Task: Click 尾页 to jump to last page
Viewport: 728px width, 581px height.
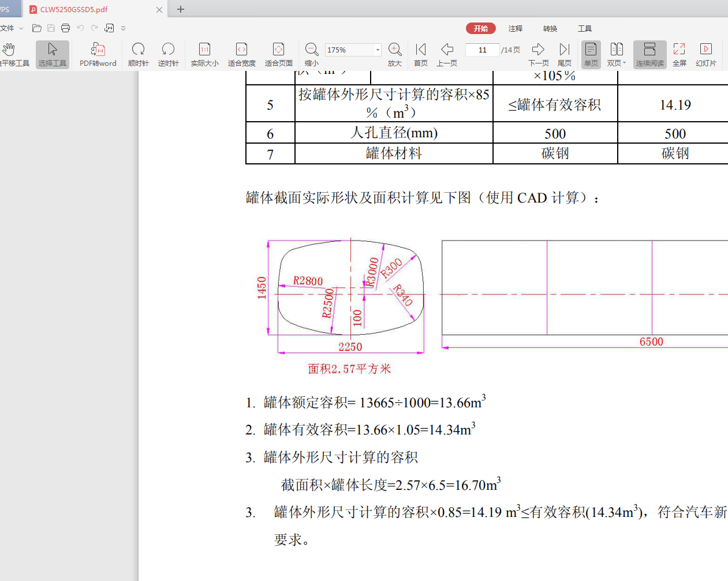Action: [564, 54]
